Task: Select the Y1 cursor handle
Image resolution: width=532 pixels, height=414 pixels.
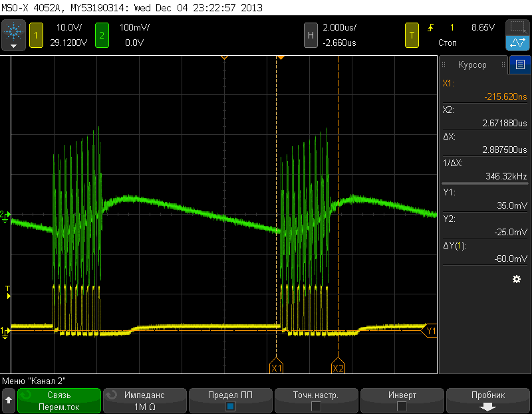Action: (429, 331)
